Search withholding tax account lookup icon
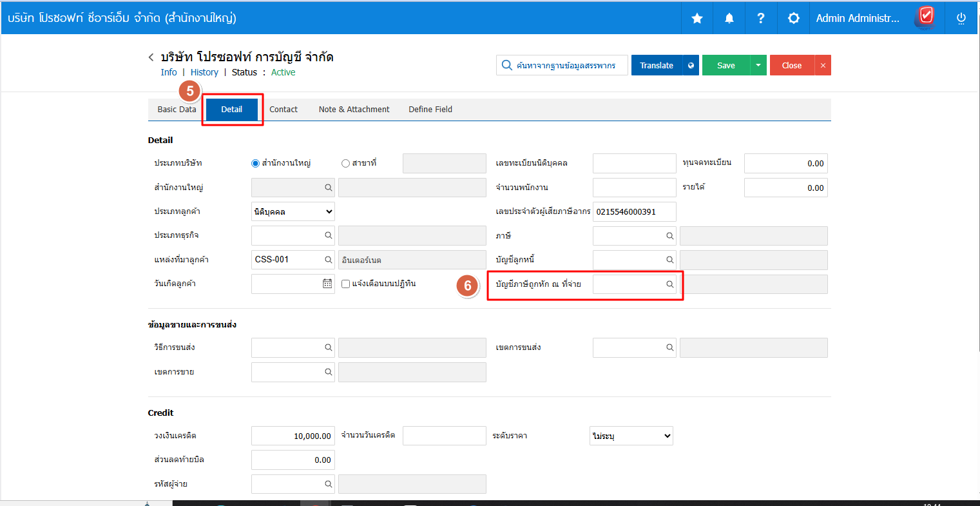The image size is (980, 506). pyautogui.click(x=669, y=284)
